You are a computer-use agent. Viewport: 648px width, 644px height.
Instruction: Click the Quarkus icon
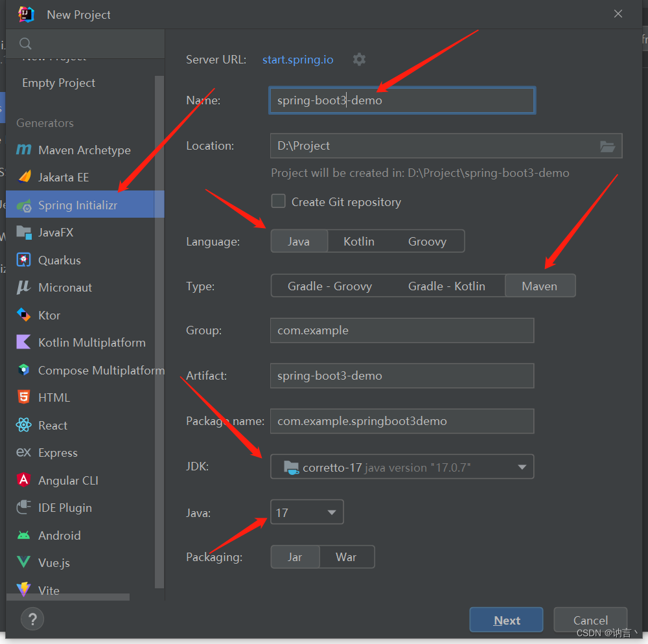point(23,260)
